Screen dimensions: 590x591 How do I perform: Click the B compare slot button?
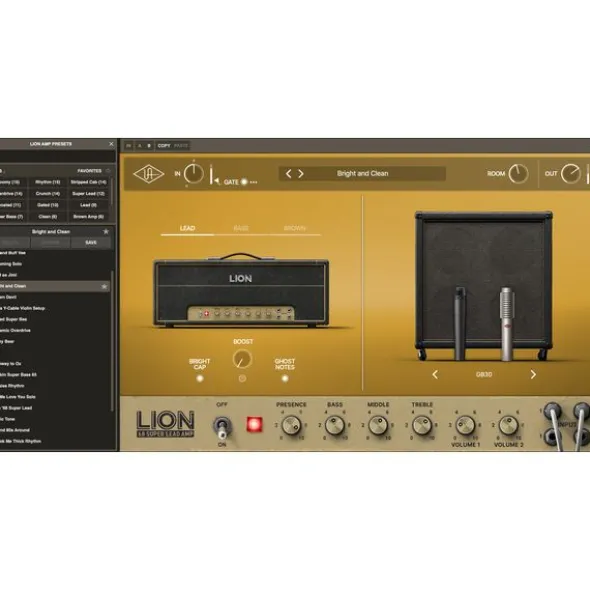[149, 145]
